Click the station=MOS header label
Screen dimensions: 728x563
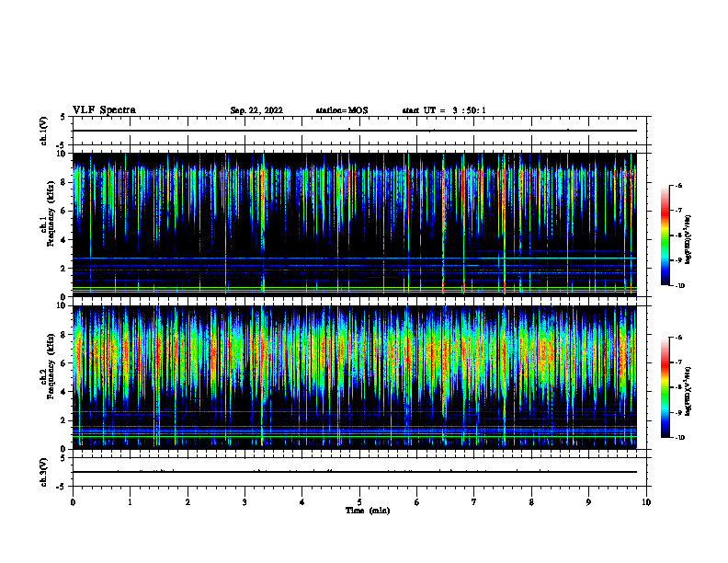(x=342, y=110)
